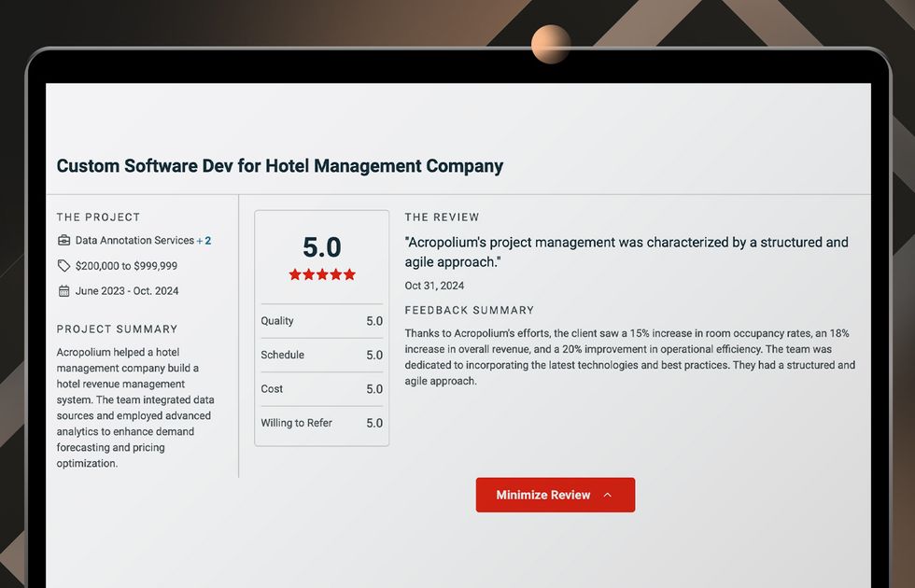
Task: Open the '+2' additional services link
Action: click(x=204, y=241)
